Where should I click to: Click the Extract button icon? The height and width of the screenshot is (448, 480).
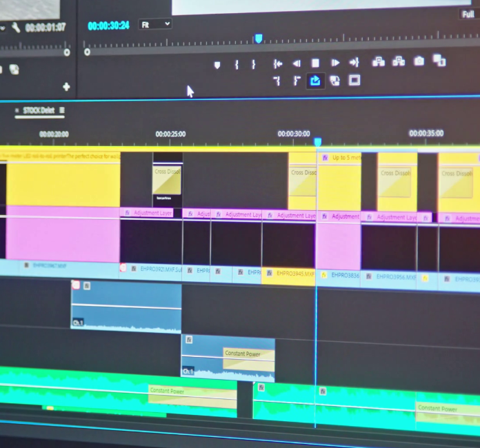[x=399, y=61]
